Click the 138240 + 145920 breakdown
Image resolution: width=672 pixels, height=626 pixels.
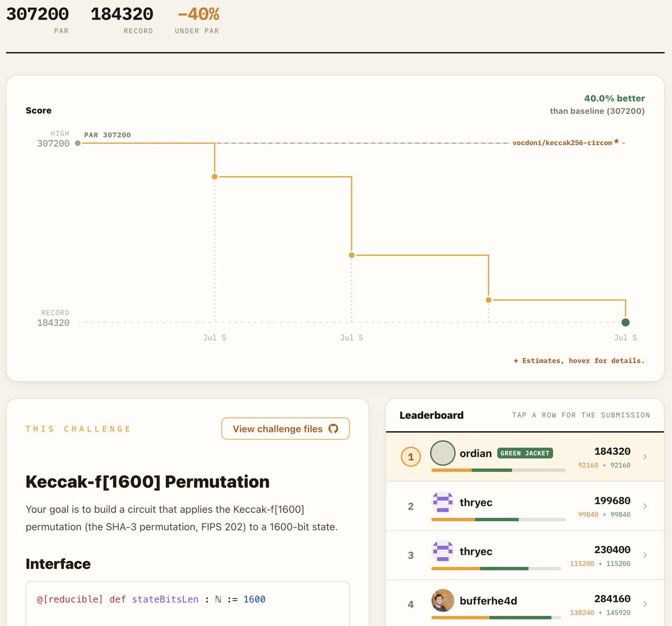pyautogui.click(x=600, y=613)
